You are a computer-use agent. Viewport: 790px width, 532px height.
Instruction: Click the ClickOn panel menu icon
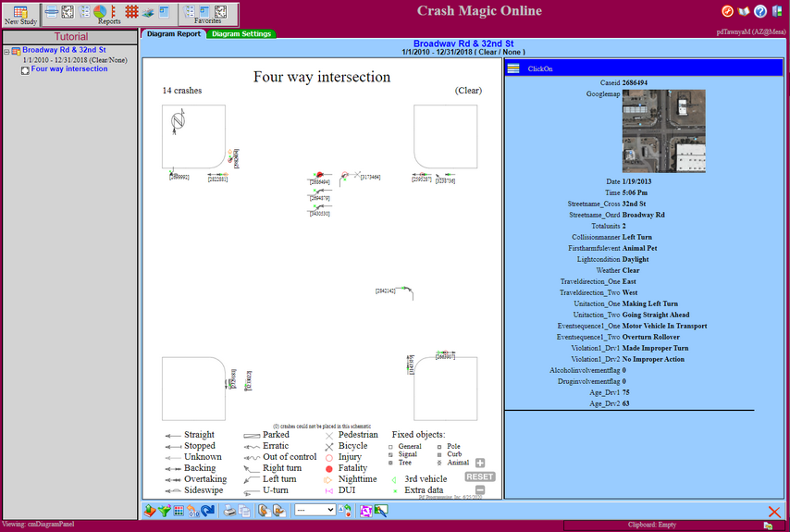pos(513,68)
